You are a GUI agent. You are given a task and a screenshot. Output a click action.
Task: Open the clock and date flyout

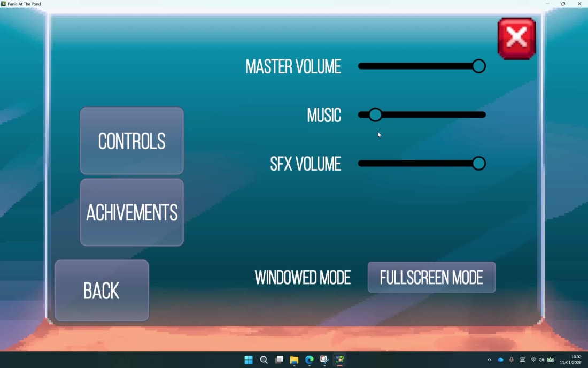click(x=571, y=360)
